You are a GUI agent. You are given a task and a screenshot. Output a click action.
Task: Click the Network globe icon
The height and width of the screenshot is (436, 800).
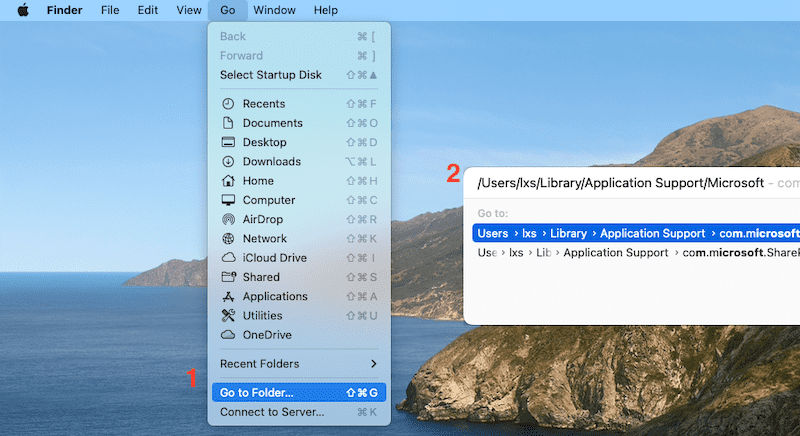(x=227, y=239)
